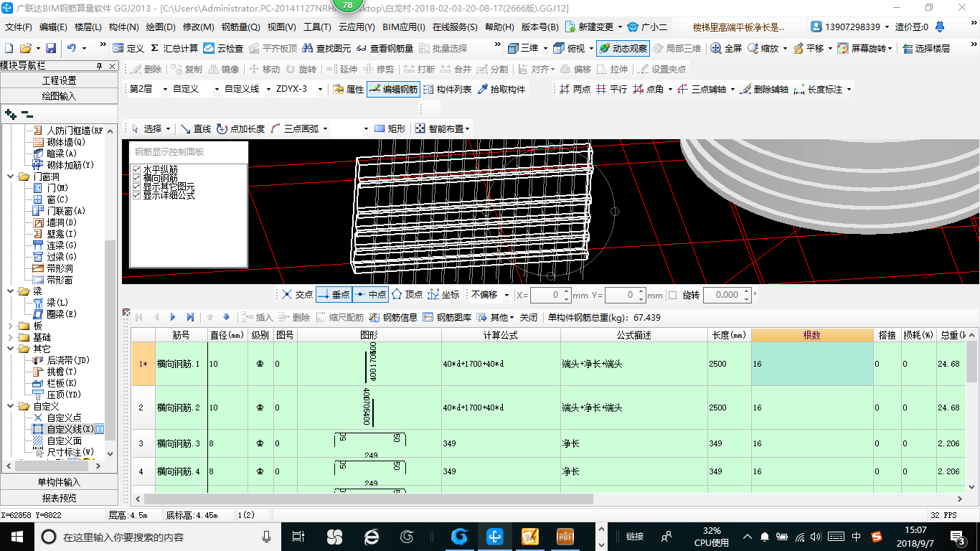Click the X offset input field
The image size is (980, 551).
pos(550,295)
